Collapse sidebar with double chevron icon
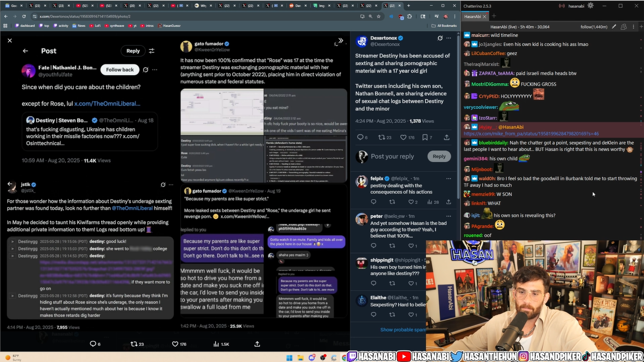Screen dimensions: 644x362 point(341,41)
